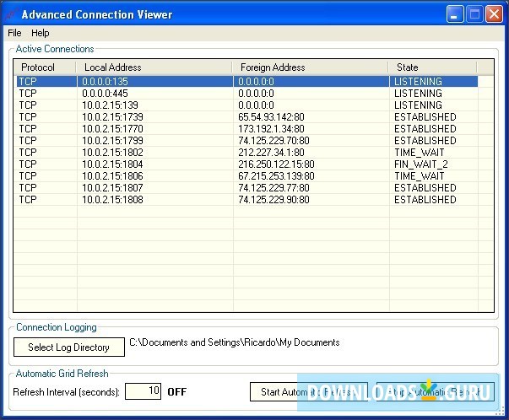Click the Advanced Connection Viewer title bar icon

click(x=11, y=14)
